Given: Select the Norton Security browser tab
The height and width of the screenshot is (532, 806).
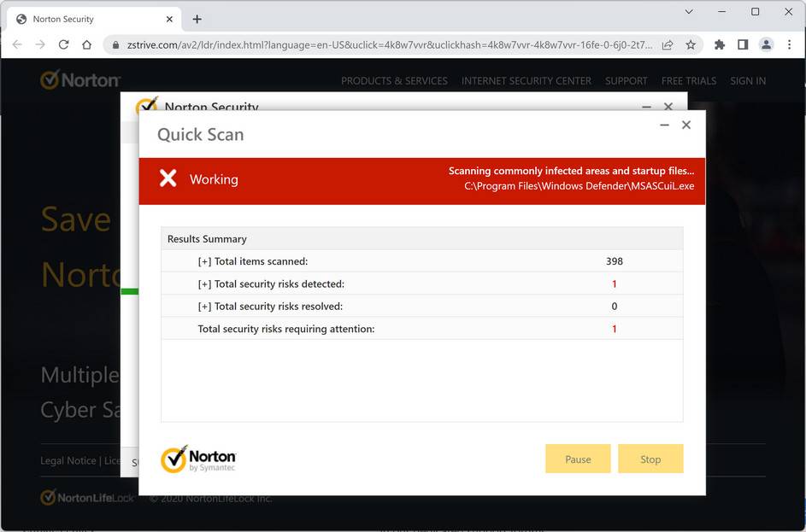Looking at the screenshot, I should (x=94, y=19).
